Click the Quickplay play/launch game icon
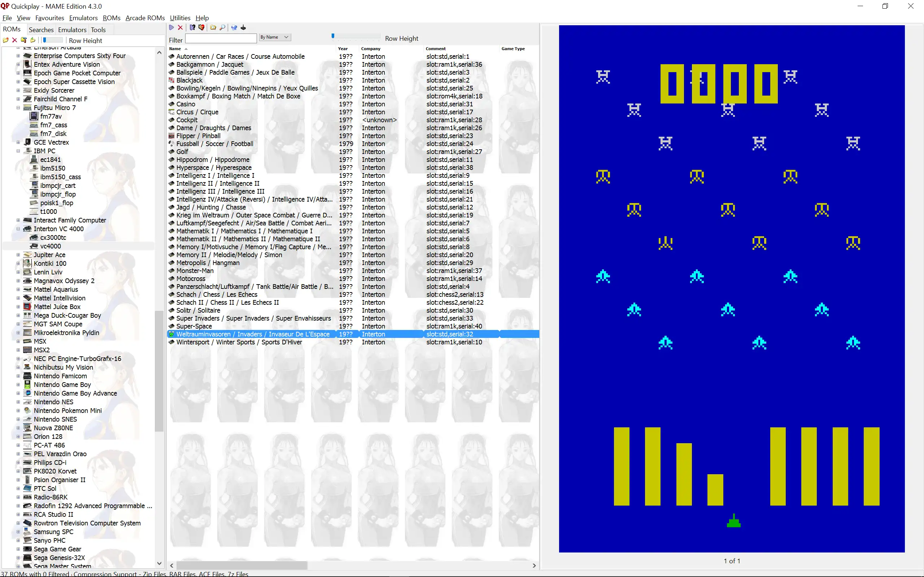The width and height of the screenshot is (924, 577). coord(172,27)
